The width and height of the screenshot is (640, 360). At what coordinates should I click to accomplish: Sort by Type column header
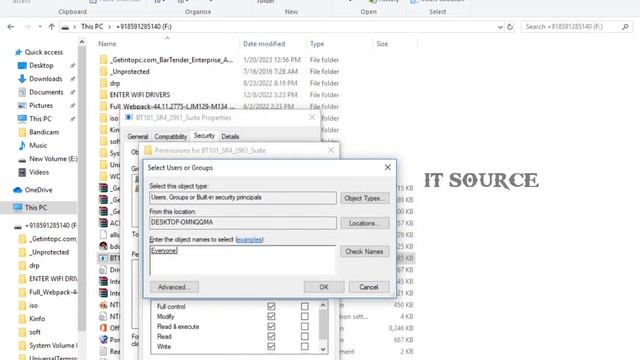(x=317, y=44)
